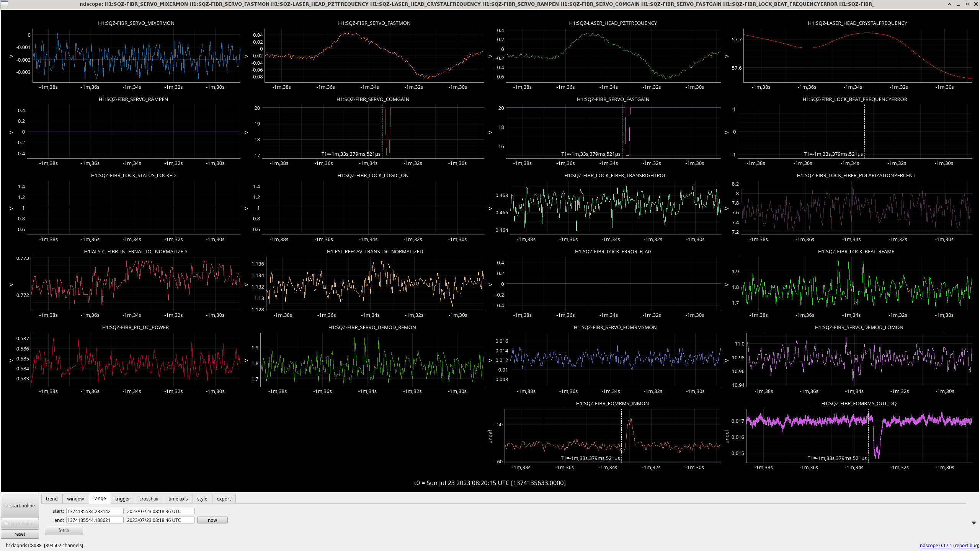
Task: Click the window maximize button in title bar
Action: [x=967, y=4]
